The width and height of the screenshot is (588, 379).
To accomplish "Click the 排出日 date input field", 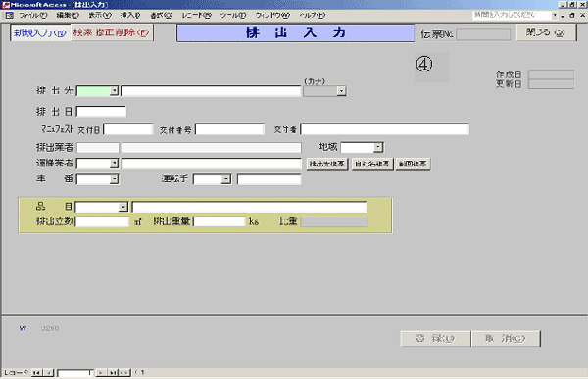I will tap(101, 112).
